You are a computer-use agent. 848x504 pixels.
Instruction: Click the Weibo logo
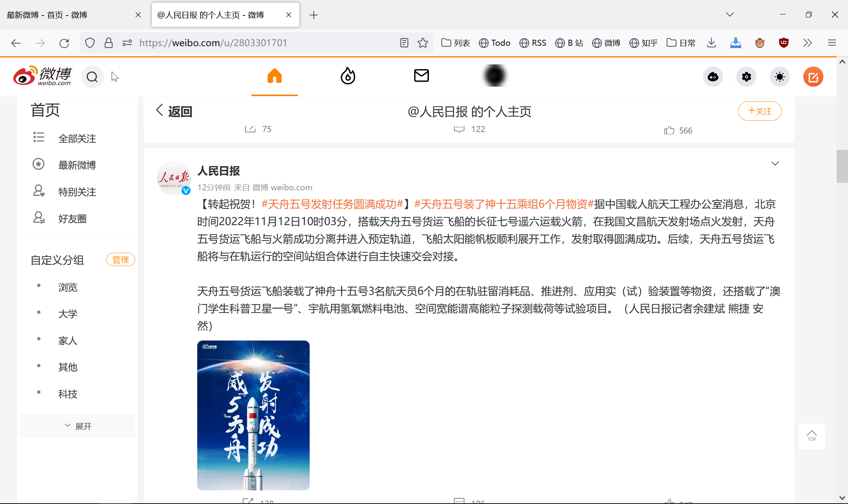42,76
